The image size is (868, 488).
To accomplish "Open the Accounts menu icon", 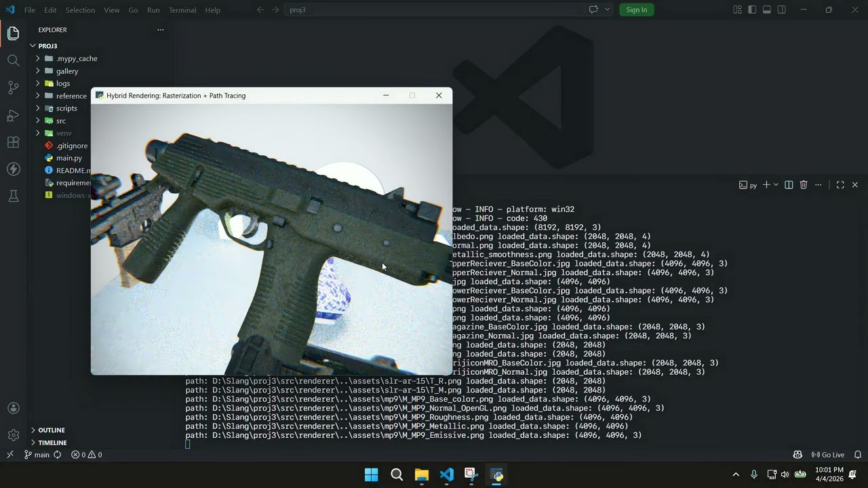I will click(13, 408).
